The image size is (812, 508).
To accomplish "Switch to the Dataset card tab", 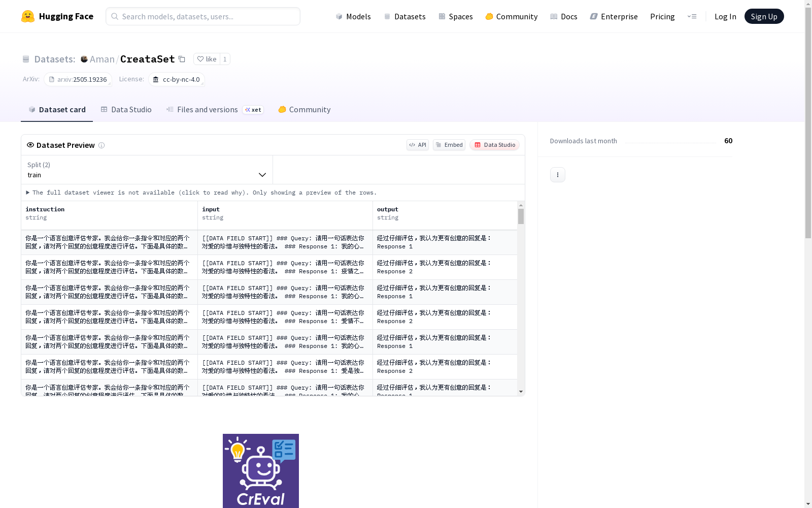I will pos(57,110).
